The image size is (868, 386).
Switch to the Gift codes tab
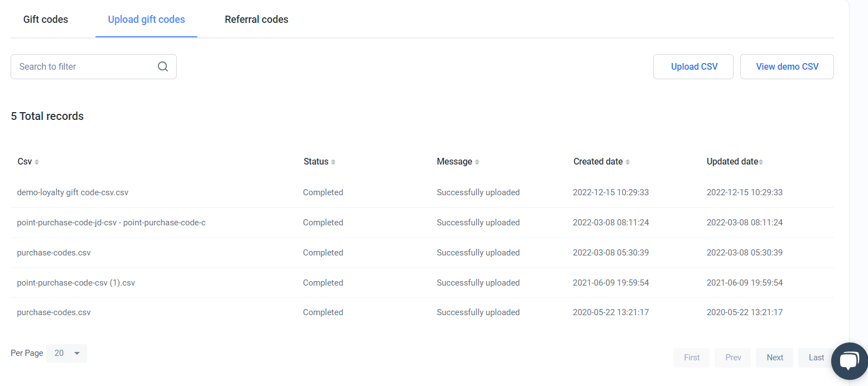pos(46,20)
